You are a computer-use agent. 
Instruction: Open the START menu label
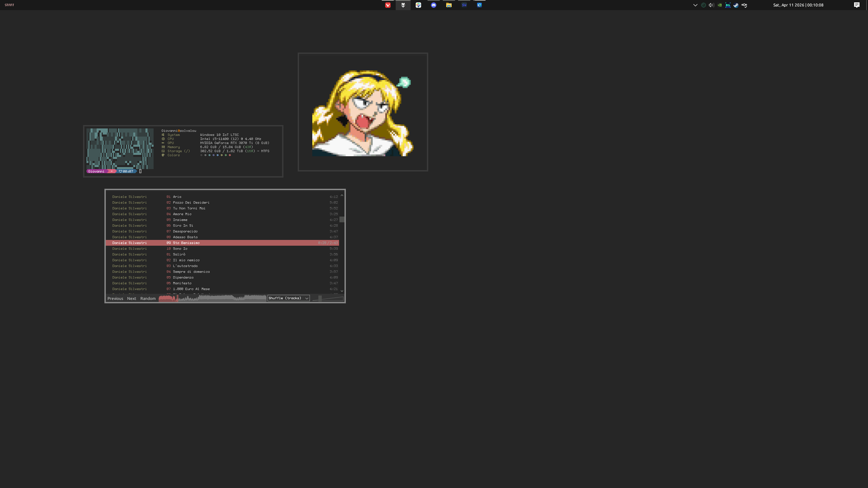tap(9, 5)
